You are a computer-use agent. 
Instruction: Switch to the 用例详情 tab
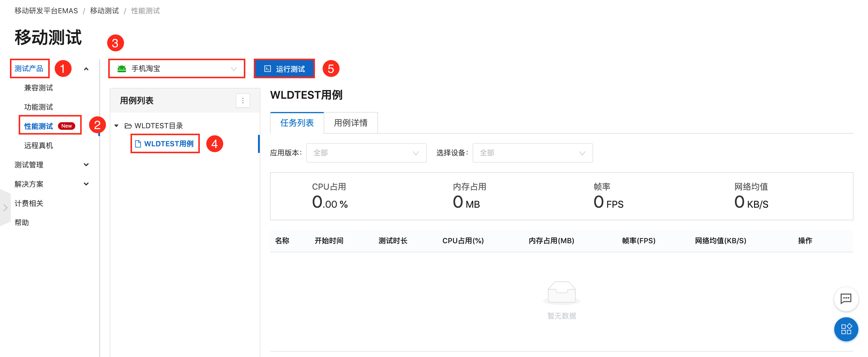coord(351,123)
